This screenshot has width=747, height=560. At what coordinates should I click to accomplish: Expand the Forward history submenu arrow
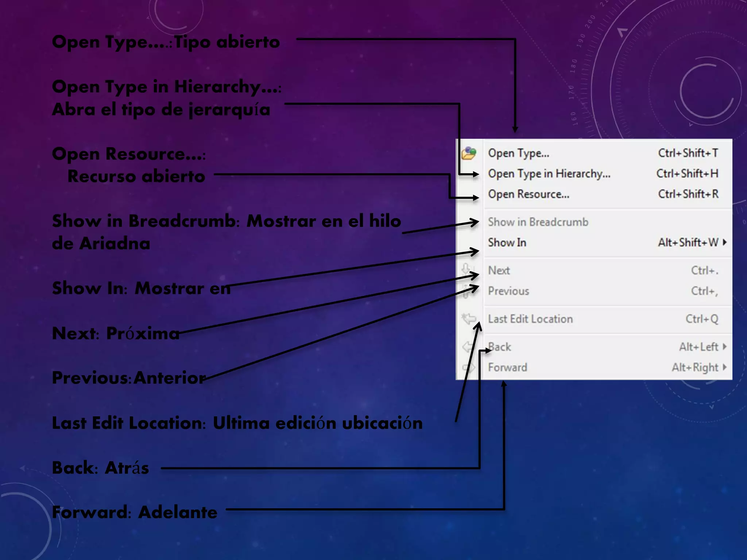[x=725, y=367]
